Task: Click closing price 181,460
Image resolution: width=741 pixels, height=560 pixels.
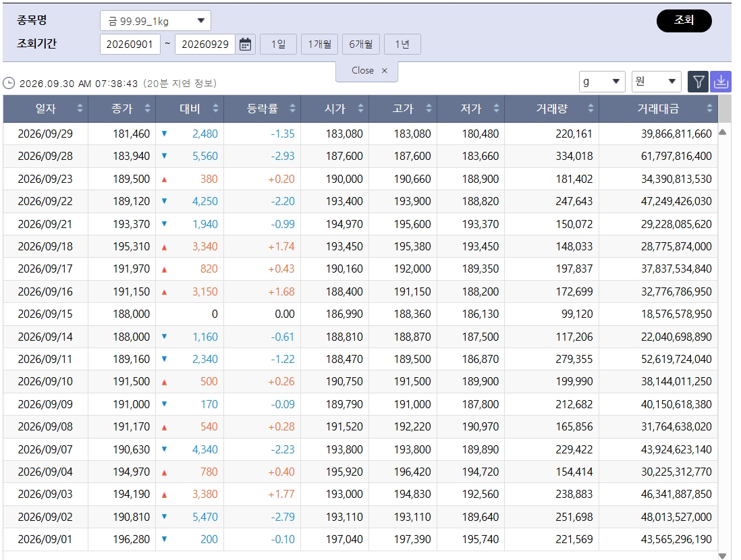Action: [132, 134]
